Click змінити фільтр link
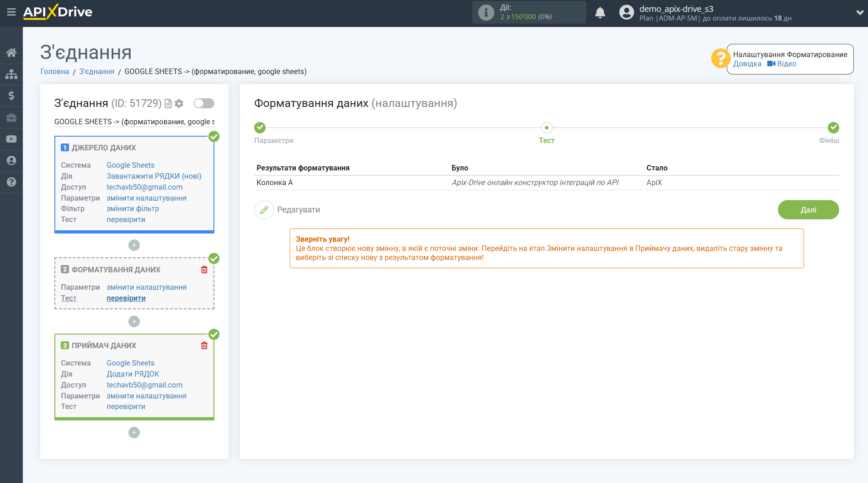Viewport: 868px width, 483px height. point(133,208)
